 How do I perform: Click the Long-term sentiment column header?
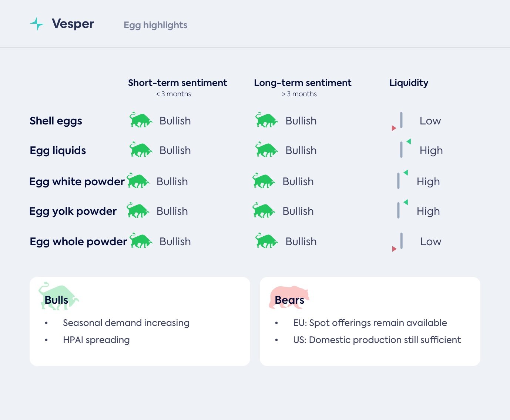point(302,83)
